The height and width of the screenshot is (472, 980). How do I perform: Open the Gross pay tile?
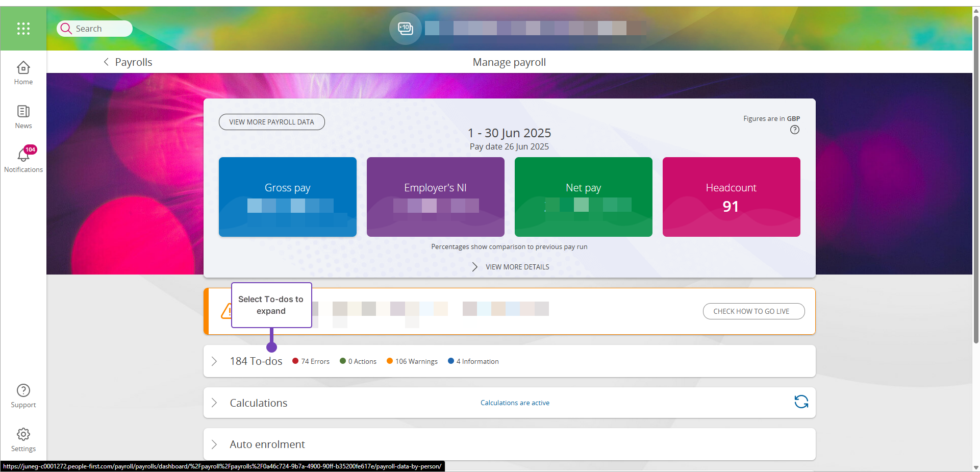coord(287,197)
